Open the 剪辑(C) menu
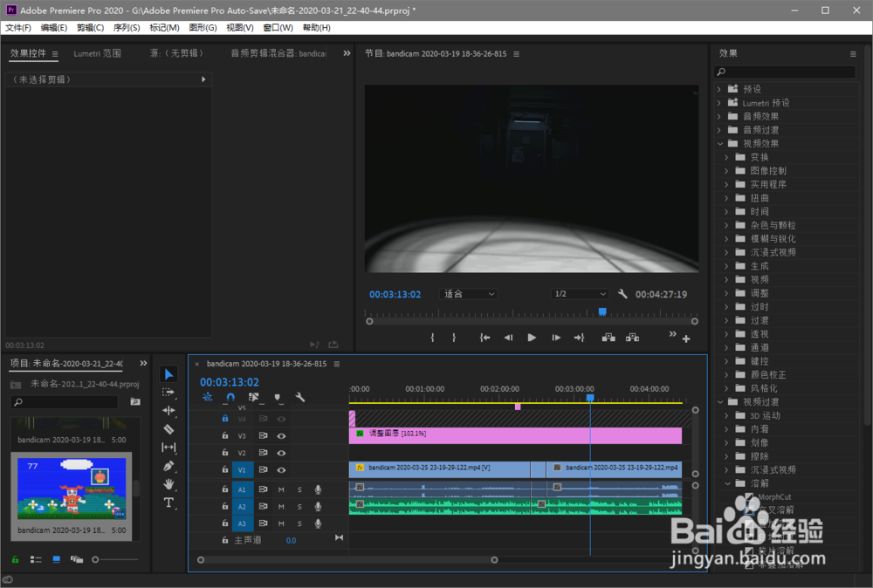This screenshot has width=873, height=588. point(90,27)
